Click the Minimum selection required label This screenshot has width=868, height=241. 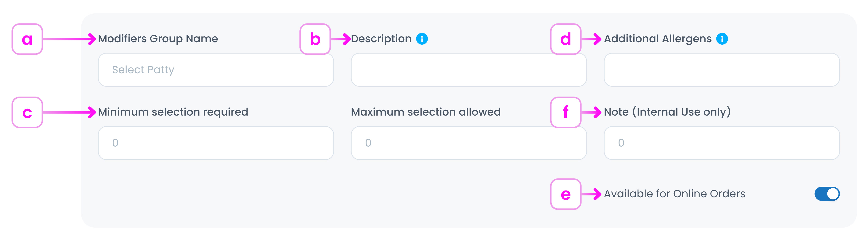pos(174,112)
